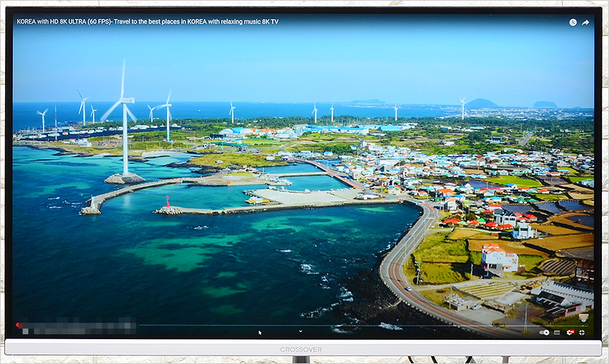Click the red lighthouse on the breakwater
Image resolution: width=609 pixels, height=364 pixels.
click(x=167, y=201)
